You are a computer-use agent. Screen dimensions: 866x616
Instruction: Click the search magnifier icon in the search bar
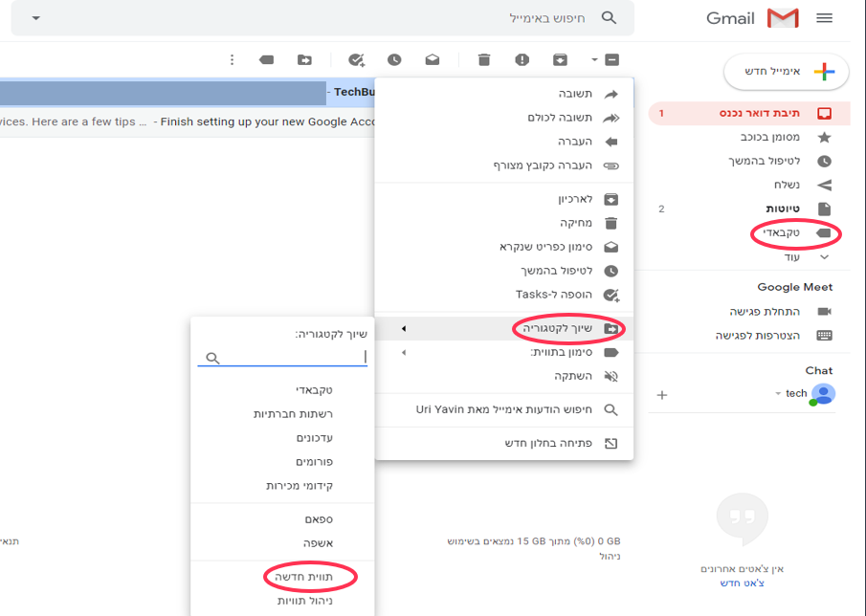[x=609, y=17]
